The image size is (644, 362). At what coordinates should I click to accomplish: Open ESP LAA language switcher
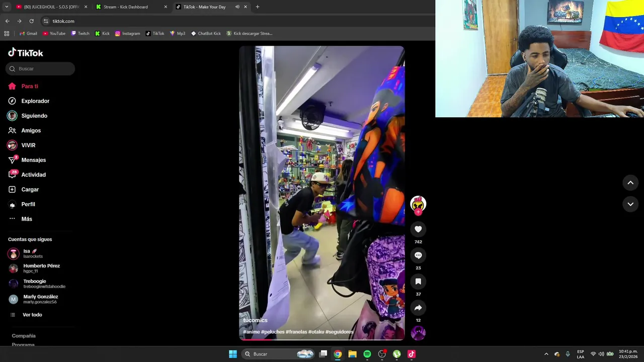pos(581,354)
